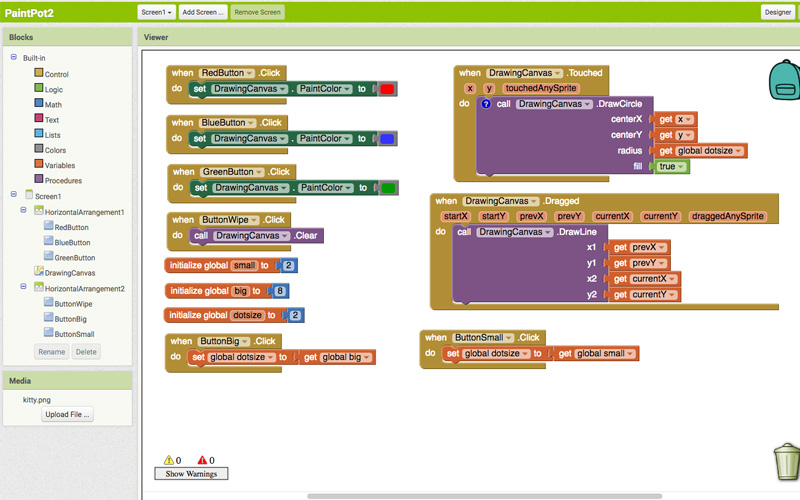Viewport: 800px width, 500px height.
Task: Select the Text blocks icon
Action: pos(39,118)
